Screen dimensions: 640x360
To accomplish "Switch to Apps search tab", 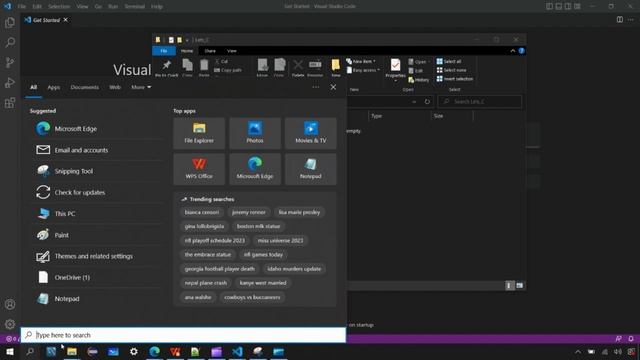I will click(53, 87).
